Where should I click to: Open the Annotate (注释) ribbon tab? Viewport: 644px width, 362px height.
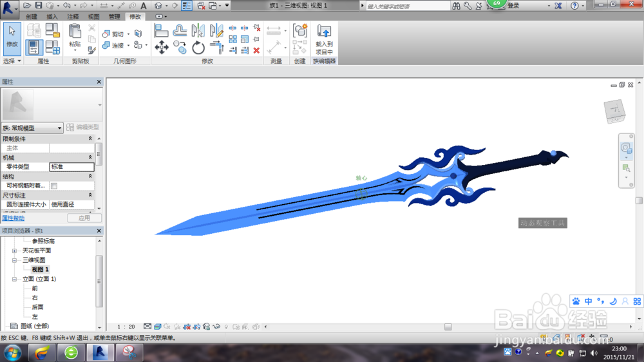[x=73, y=17]
